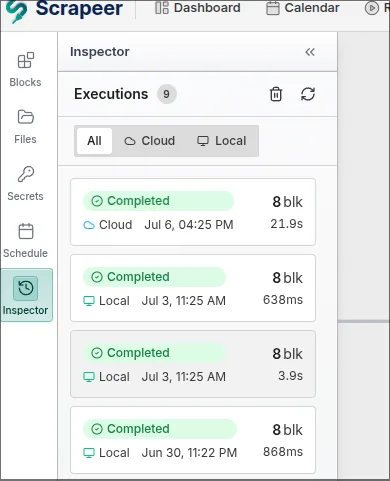
Task: Filter executions by Cloud
Action: pos(150,141)
